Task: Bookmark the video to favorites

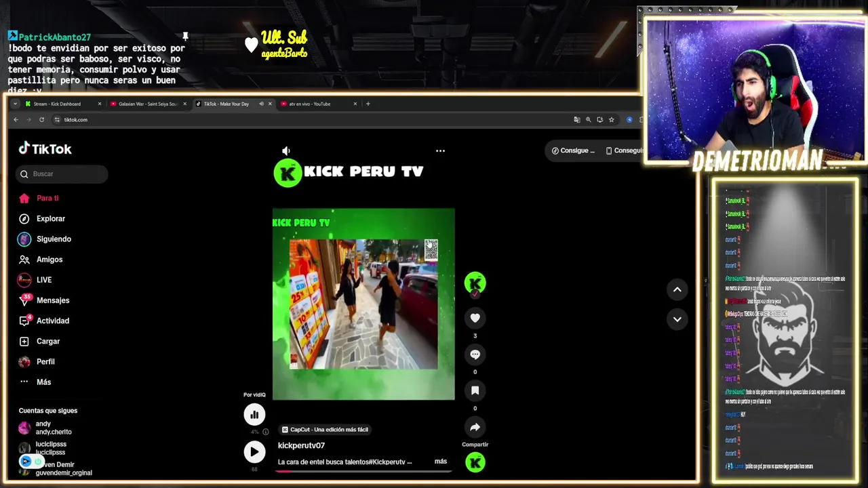Action: click(475, 390)
